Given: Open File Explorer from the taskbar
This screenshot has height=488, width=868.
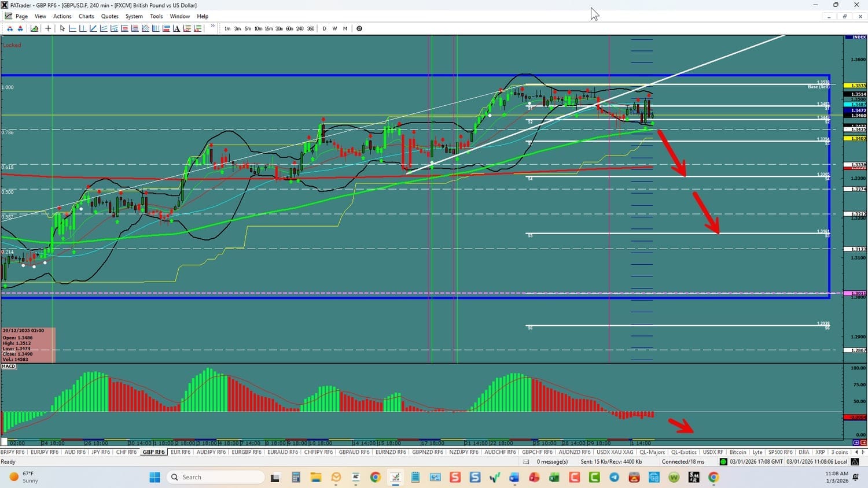Looking at the screenshot, I should point(315,477).
